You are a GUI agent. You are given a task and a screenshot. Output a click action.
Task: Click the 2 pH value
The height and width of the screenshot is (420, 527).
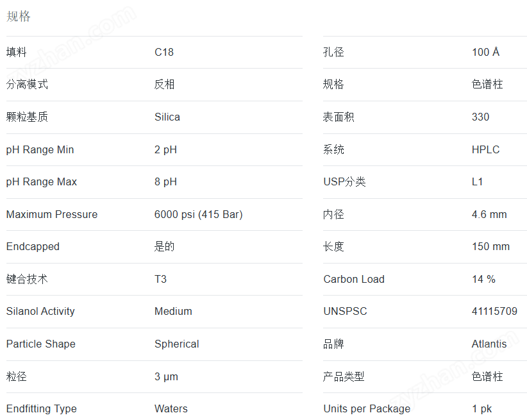pyautogui.click(x=165, y=149)
